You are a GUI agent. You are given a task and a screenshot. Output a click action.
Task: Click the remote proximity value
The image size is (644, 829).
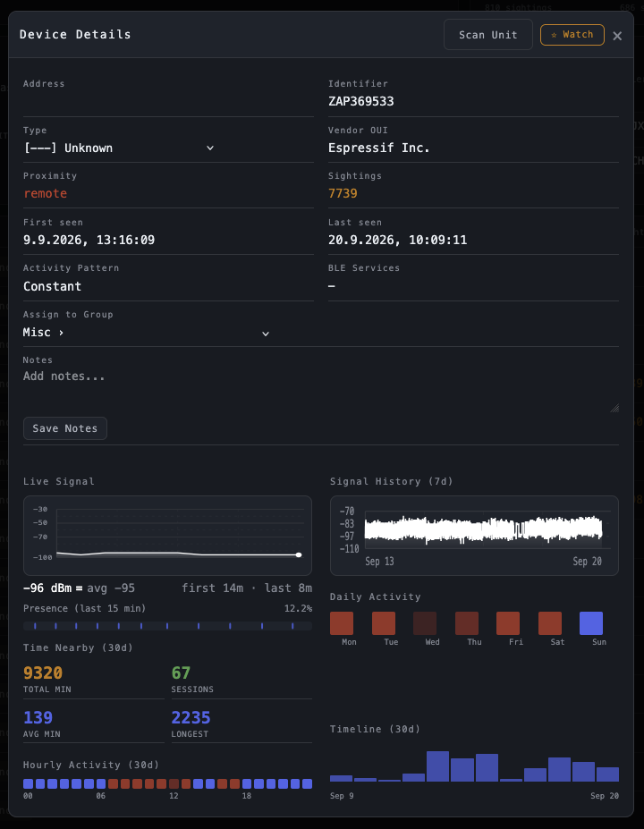click(x=45, y=193)
